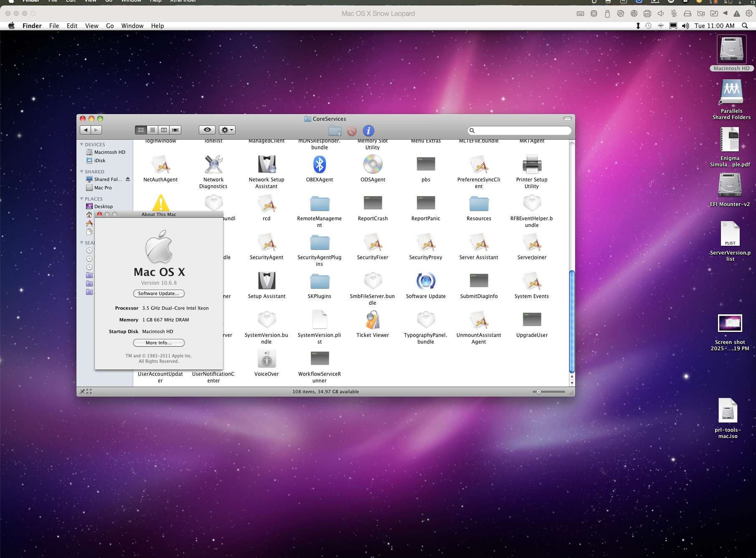Click the More Info... button

[x=159, y=343]
